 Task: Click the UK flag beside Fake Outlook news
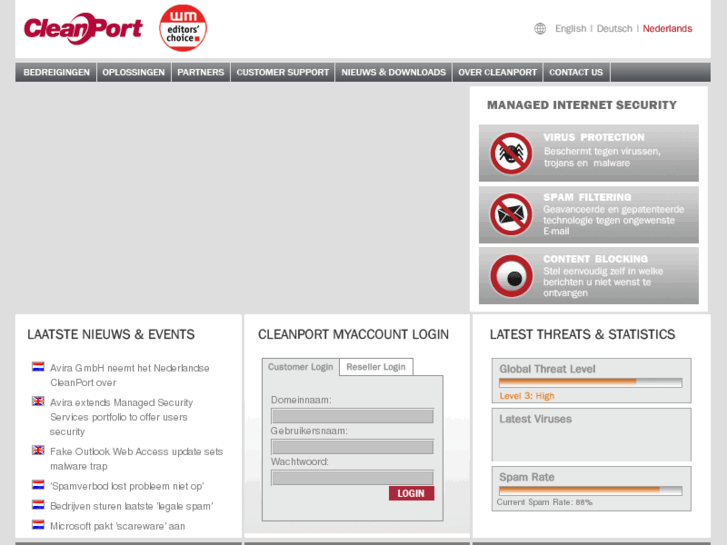38,450
